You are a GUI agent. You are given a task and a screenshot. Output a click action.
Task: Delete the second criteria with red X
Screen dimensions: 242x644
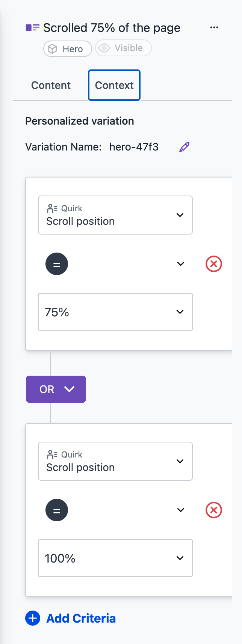(x=214, y=510)
